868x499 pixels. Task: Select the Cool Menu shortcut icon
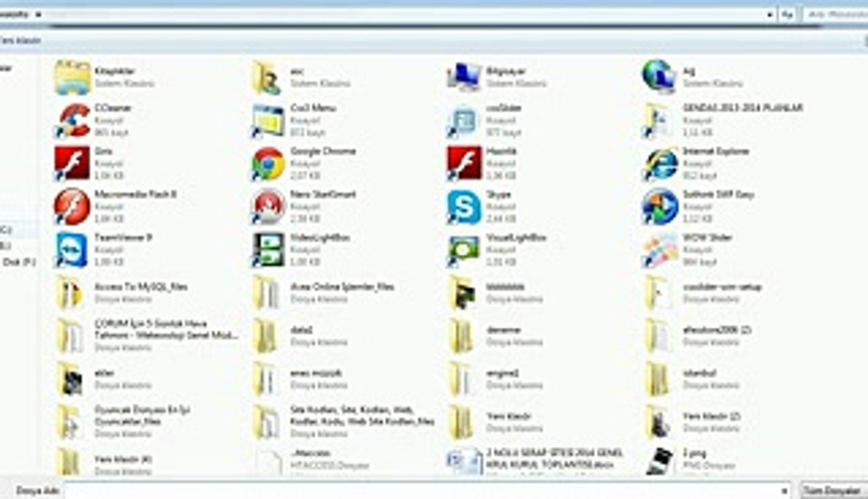tap(268, 120)
